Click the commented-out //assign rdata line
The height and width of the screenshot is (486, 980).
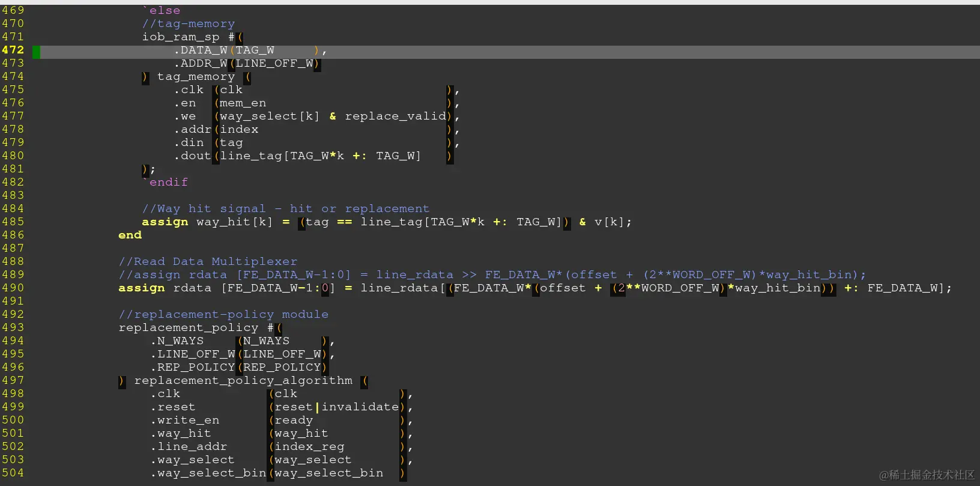(492, 275)
